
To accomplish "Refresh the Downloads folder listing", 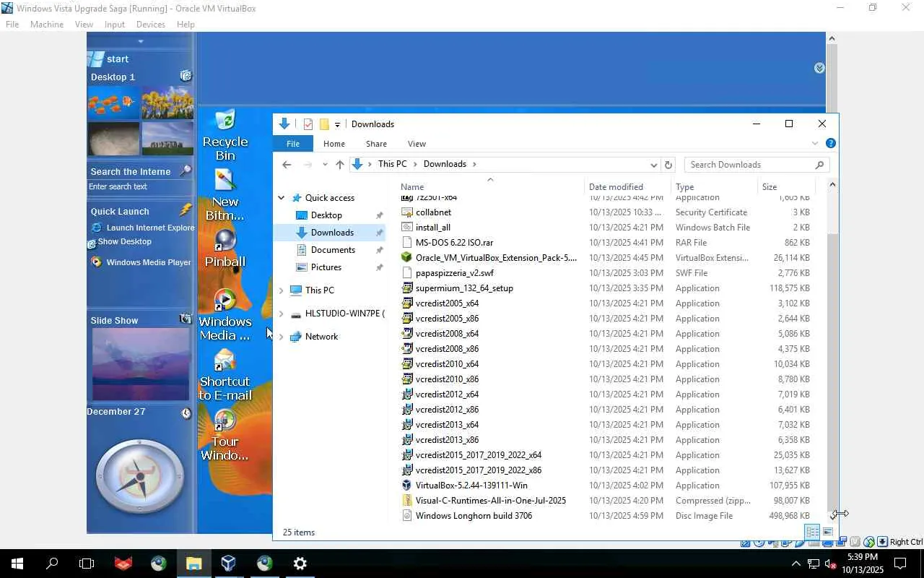I will coord(668,165).
